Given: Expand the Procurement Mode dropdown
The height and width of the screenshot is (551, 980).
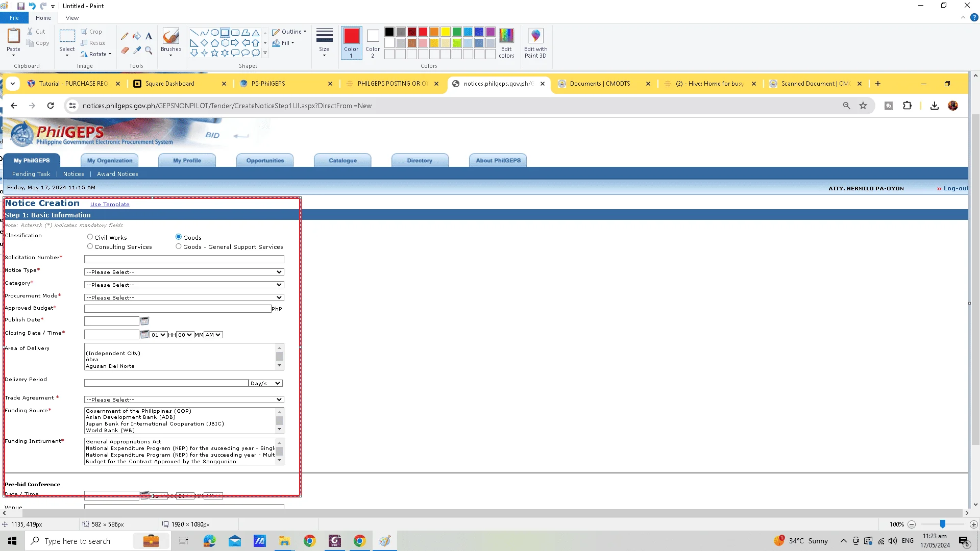Looking at the screenshot, I should [x=184, y=297].
